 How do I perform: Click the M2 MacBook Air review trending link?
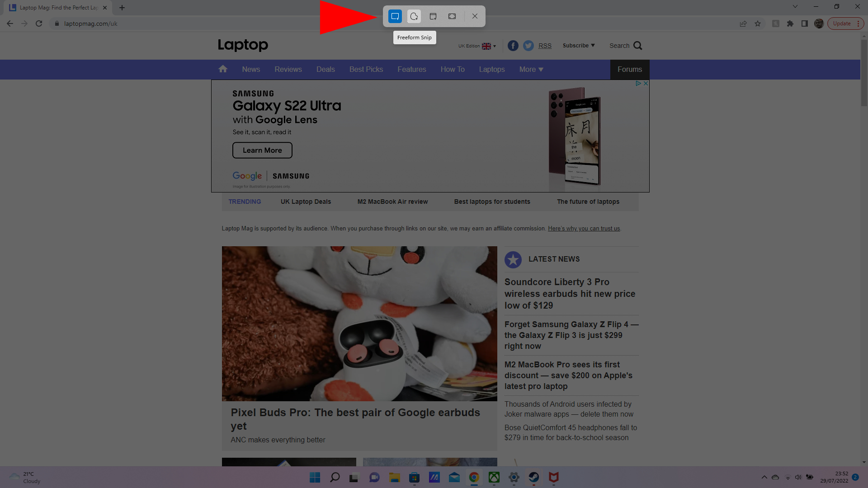coord(392,202)
